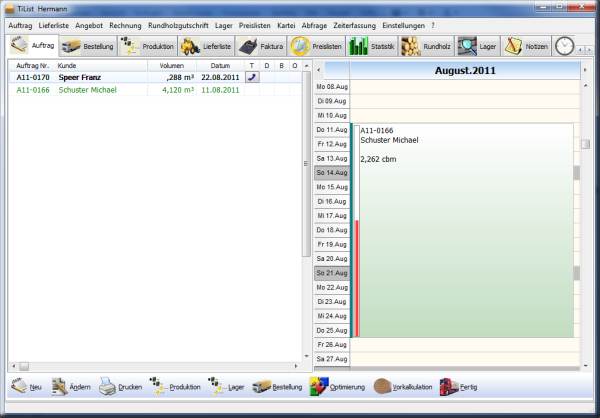Open the Rechnung menu
This screenshot has width=600, height=418.
point(125,26)
